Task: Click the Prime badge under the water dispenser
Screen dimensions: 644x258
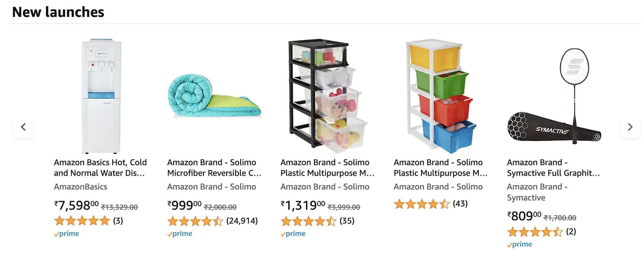Action: (66, 233)
